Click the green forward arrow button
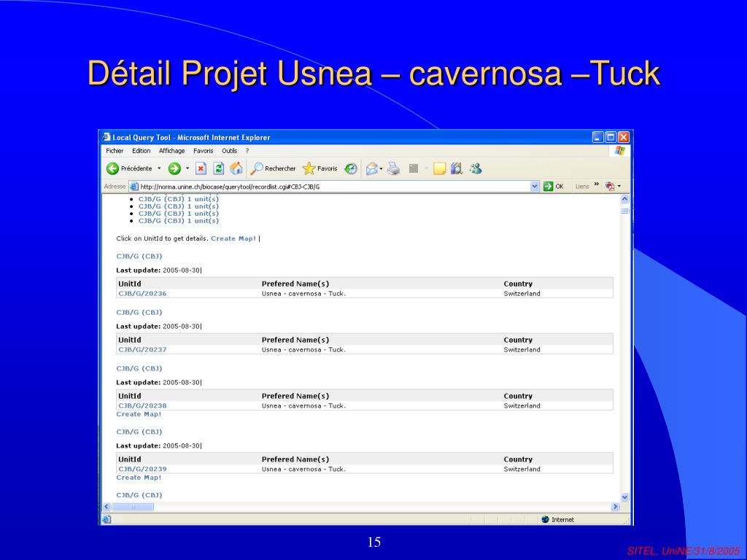Screen dimensions: 747x560 click(174, 168)
